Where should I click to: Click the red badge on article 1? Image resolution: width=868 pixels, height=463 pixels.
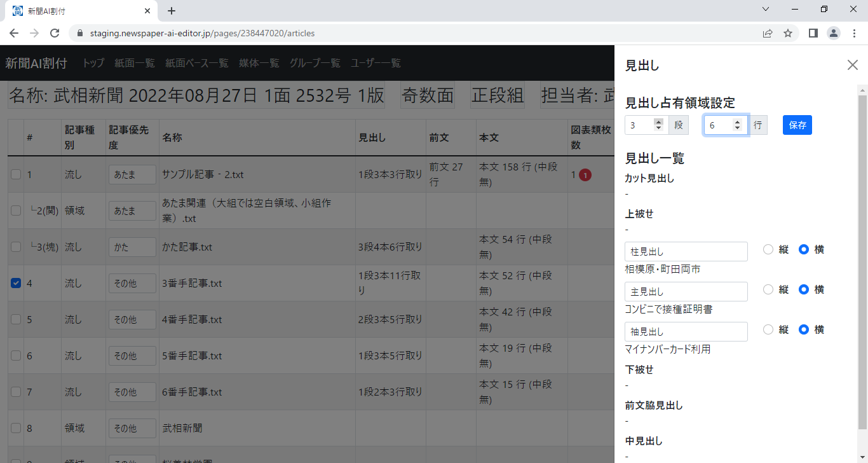click(585, 174)
